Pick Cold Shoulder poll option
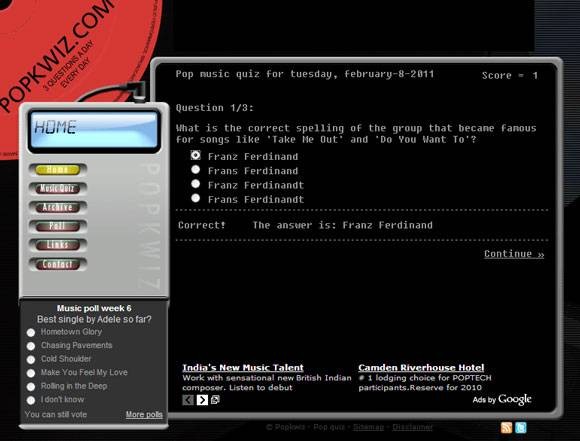Image resolution: width=580 pixels, height=441 pixels. (31, 360)
